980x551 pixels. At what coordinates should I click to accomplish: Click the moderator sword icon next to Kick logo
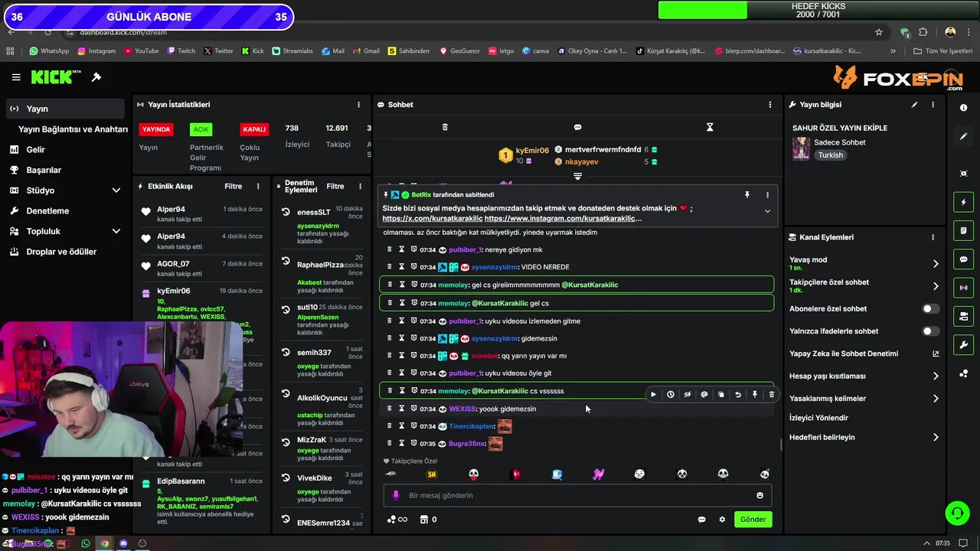pyautogui.click(x=96, y=77)
